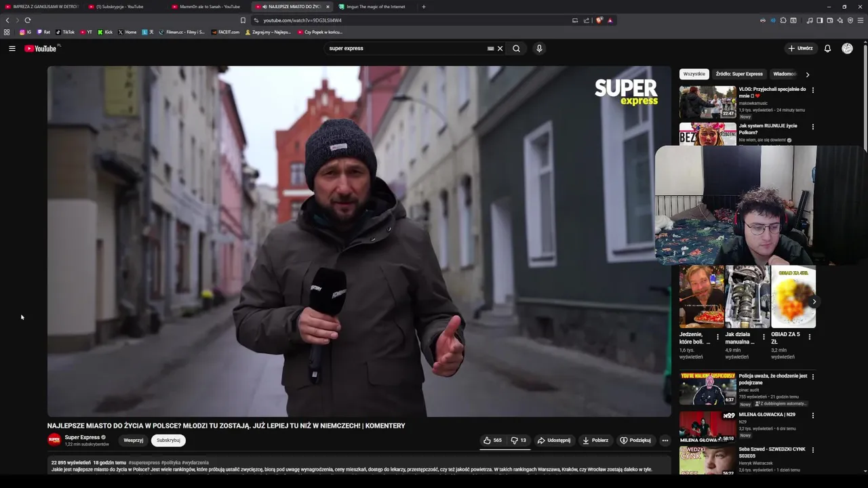Start voice search with the microphone

click(539, 48)
